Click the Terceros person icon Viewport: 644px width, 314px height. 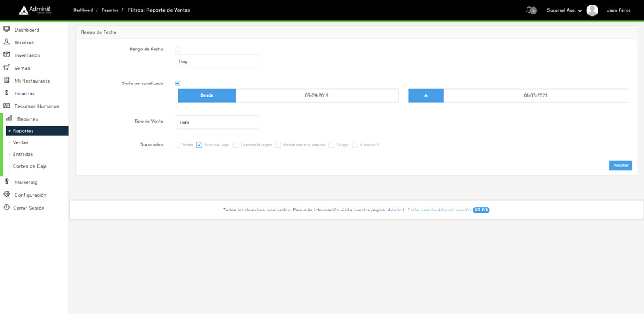[x=6, y=42]
